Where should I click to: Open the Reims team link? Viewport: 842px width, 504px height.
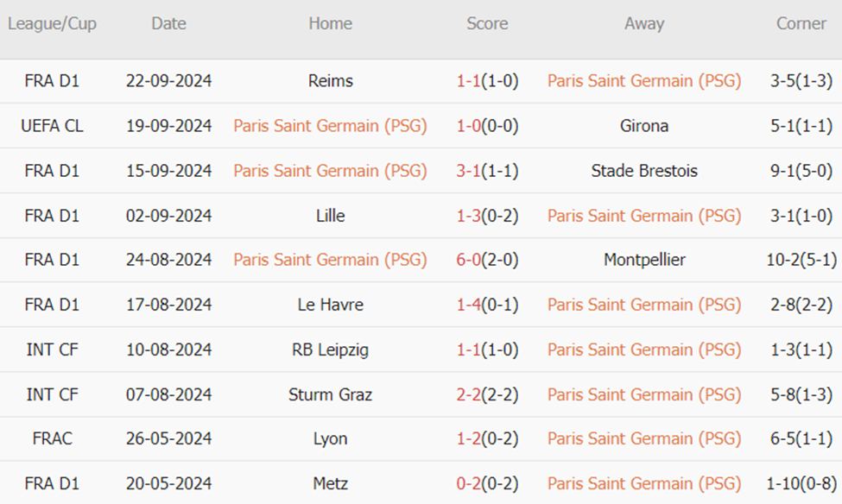pyautogui.click(x=330, y=81)
